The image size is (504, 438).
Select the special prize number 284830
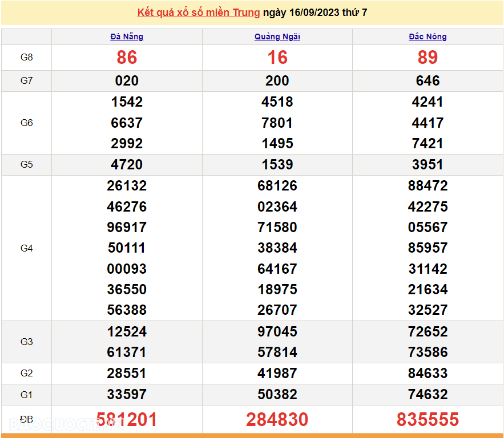pyautogui.click(x=277, y=420)
